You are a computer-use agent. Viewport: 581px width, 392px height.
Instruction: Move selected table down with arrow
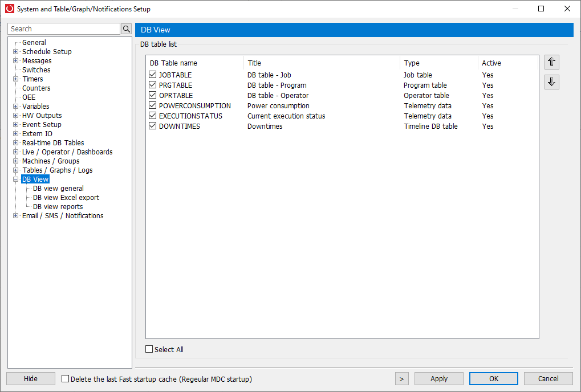click(x=552, y=82)
